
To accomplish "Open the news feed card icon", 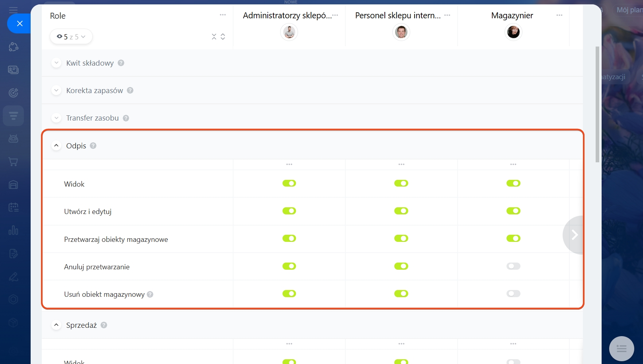I will tap(13, 70).
